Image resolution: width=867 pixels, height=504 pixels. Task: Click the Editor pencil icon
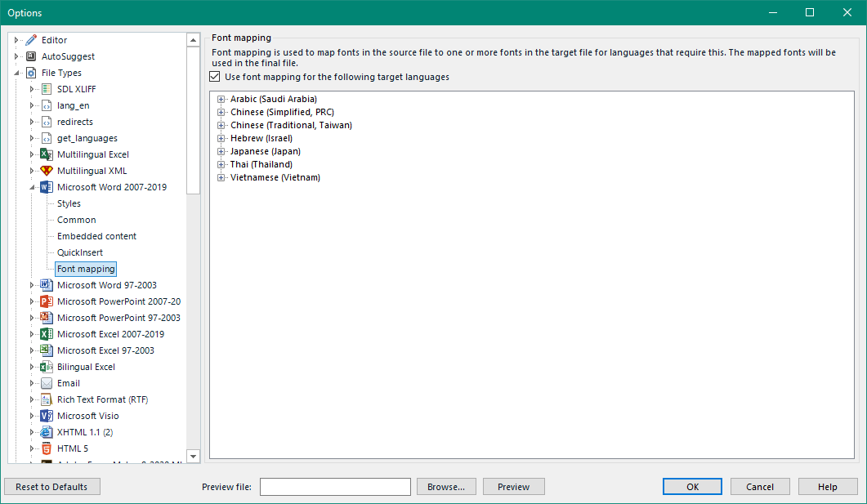click(x=32, y=40)
